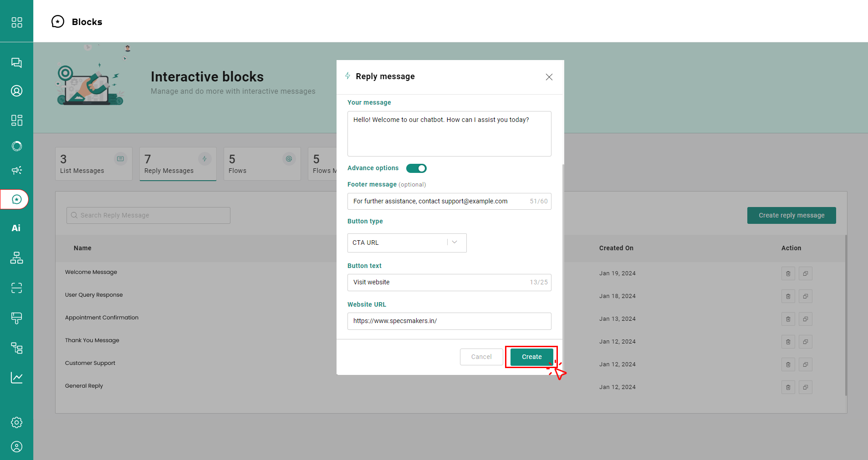The width and height of the screenshot is (868, 460).
Task: Open the user profile sidebar icon
Action: [16, 447]
